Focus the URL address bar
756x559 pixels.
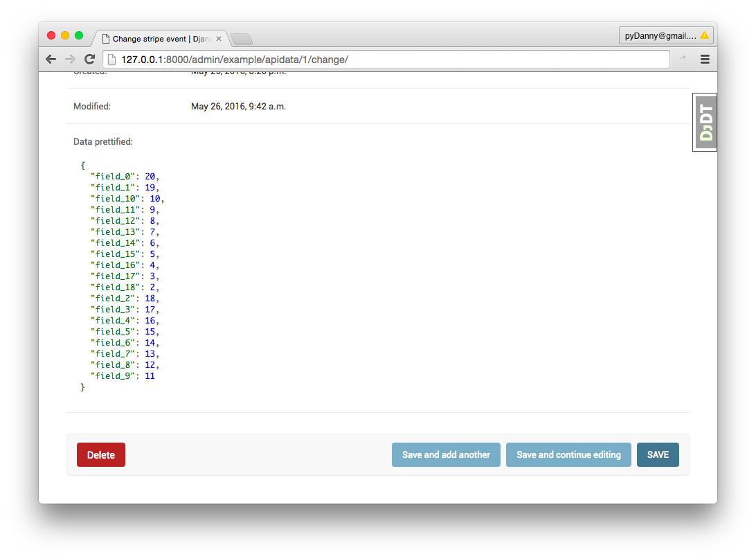(388, 60)
